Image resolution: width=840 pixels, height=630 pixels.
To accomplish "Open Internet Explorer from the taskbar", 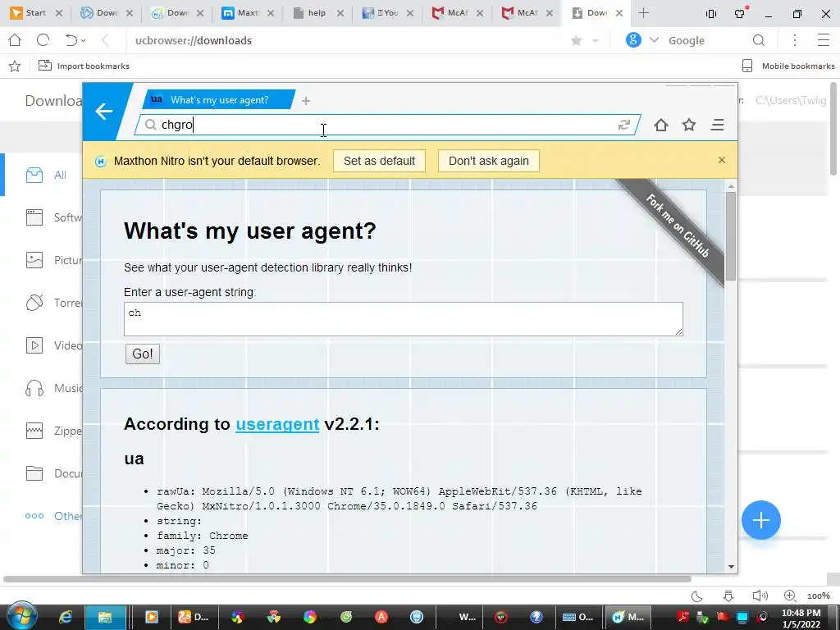I will click(x=66, y=617).
